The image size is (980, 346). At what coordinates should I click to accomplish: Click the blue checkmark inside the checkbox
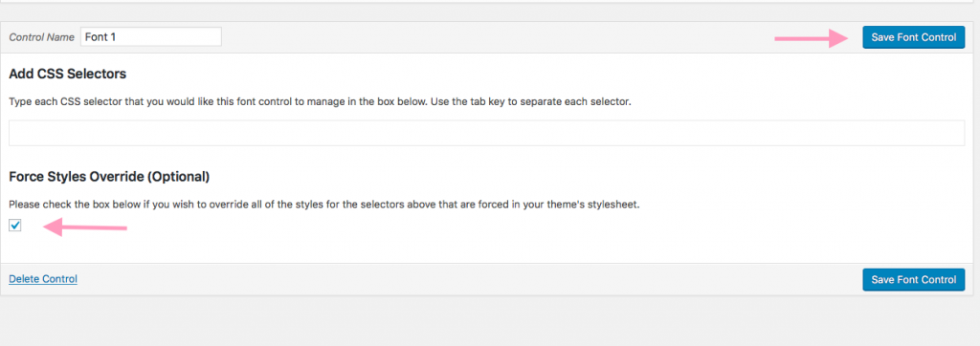15,226
